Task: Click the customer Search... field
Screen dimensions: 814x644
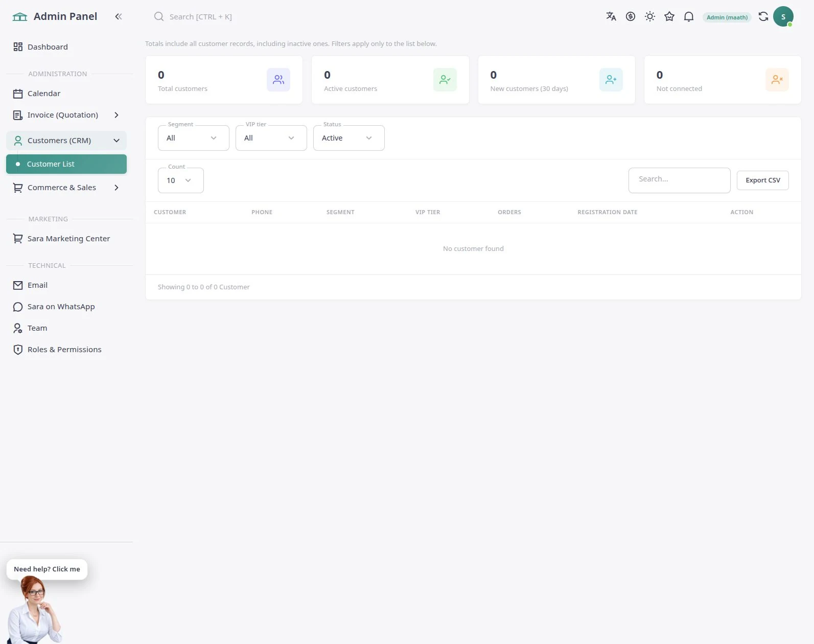Action: (680, 180)
